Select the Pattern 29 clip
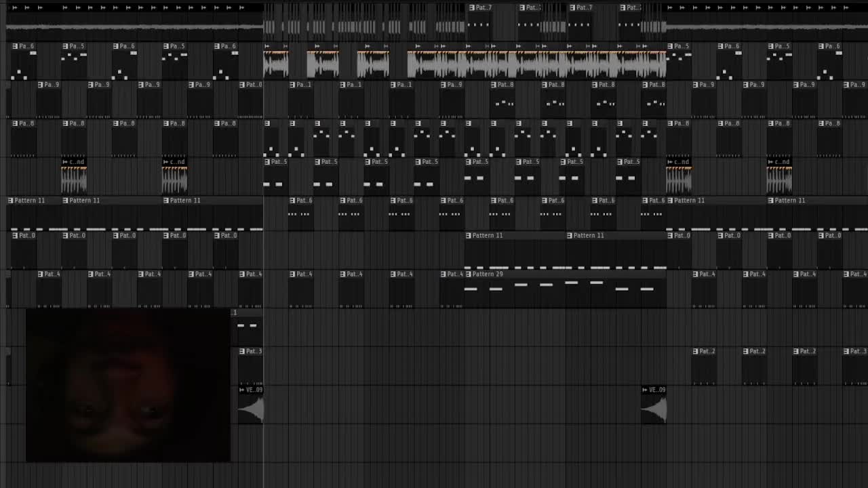868x488 pixels. click(x=566, y=289)
